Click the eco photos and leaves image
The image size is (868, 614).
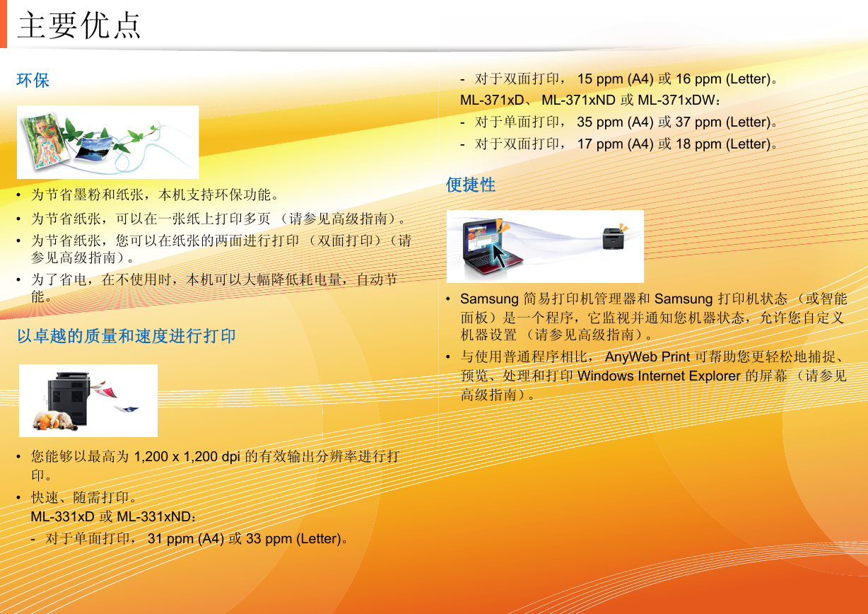(108, 142)
